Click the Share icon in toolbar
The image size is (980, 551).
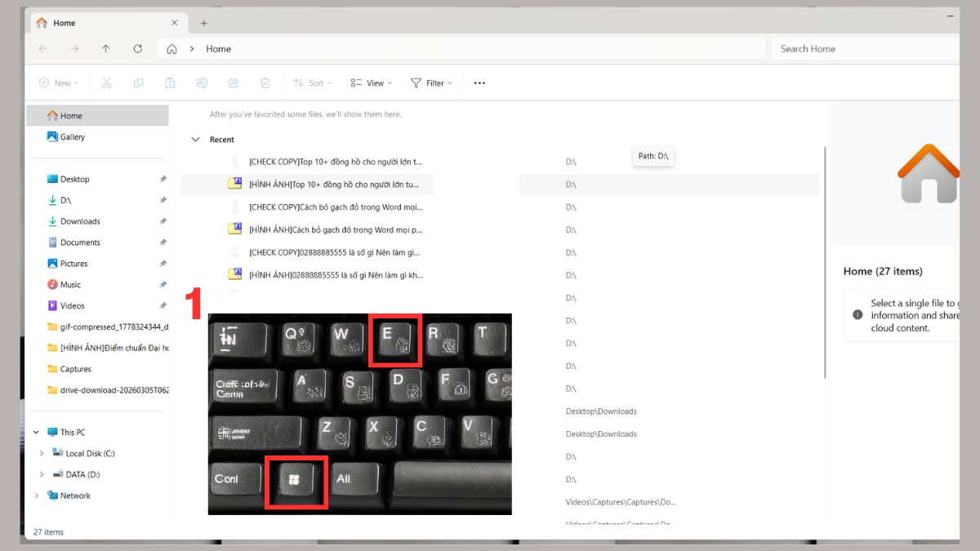(x=234, y=82)
